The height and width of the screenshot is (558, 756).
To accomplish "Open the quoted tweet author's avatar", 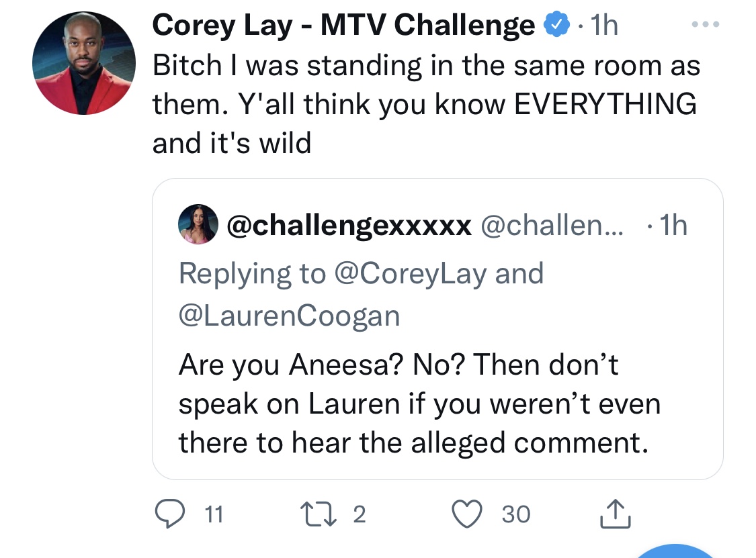I will (x=198, y=225).
